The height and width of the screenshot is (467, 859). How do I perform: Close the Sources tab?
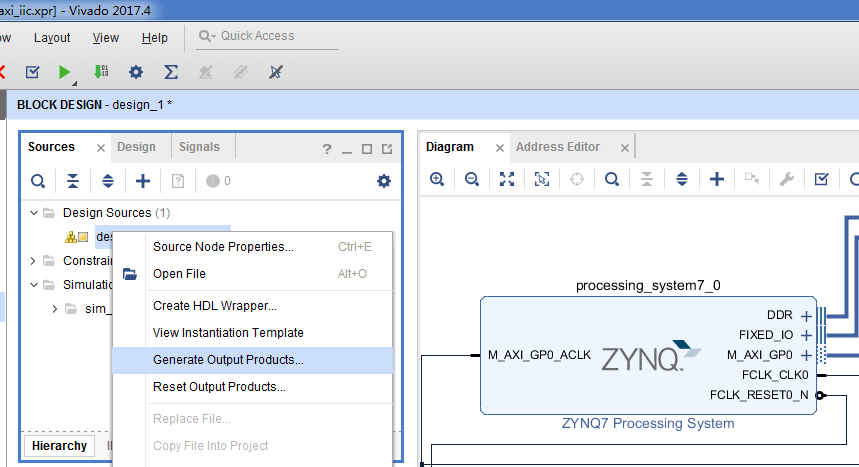[x=101, y=148]
